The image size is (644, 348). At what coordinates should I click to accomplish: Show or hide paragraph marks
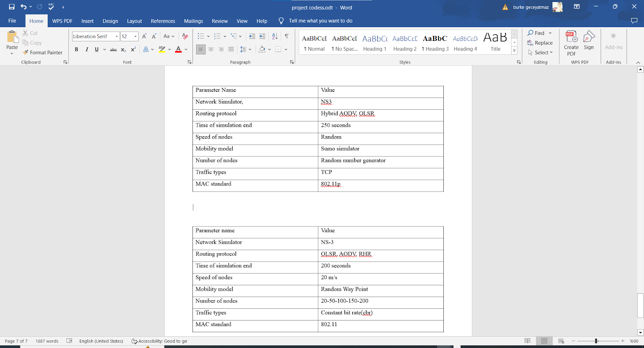coord(287,36)
